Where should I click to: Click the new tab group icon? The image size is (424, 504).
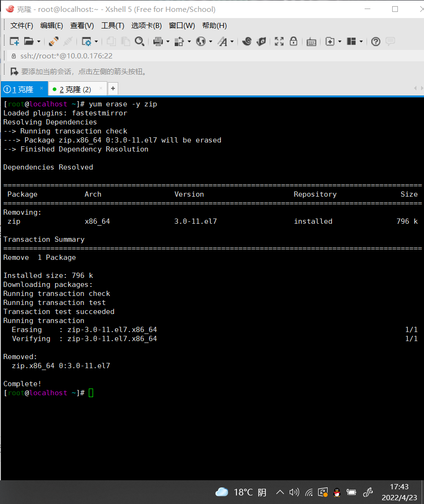(330, 41)
